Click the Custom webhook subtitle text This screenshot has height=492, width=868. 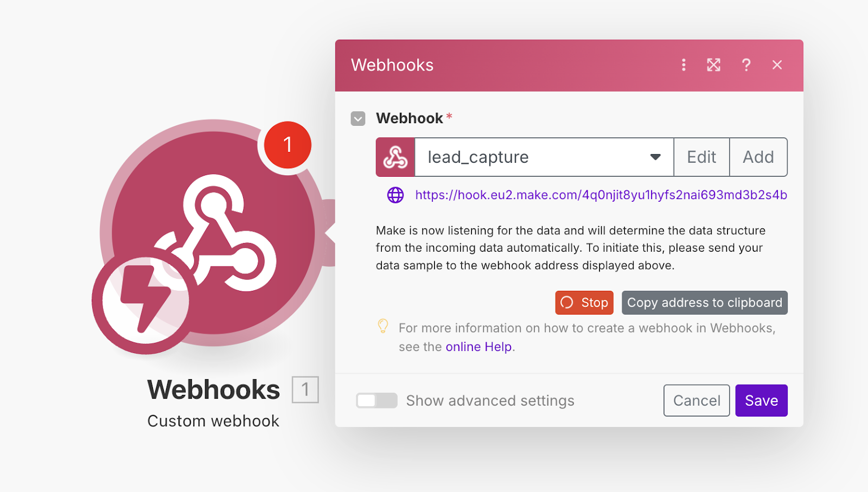point(213,421)
